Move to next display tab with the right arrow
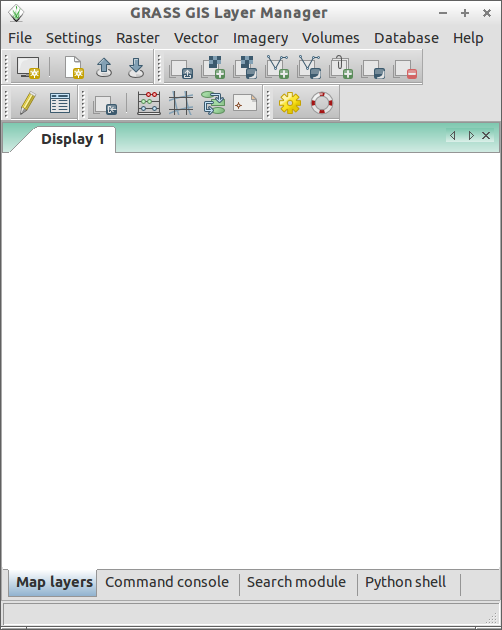 [x=471, y=136]
